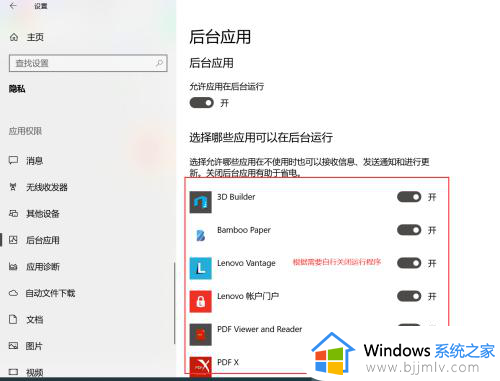Click the Lenovo Vantage app icon
This screenshot has width=500, height=381.
[200, 268]
